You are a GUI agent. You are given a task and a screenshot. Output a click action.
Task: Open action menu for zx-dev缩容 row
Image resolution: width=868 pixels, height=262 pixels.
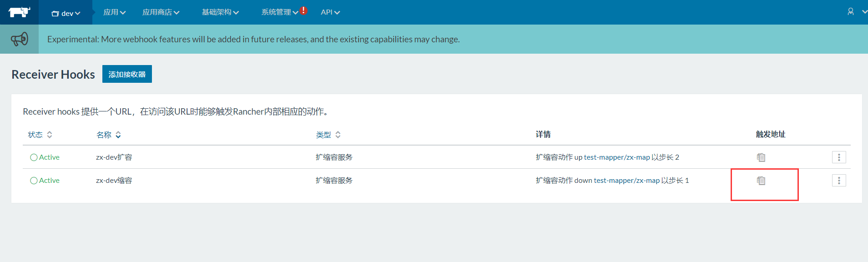tap(838, 181)
